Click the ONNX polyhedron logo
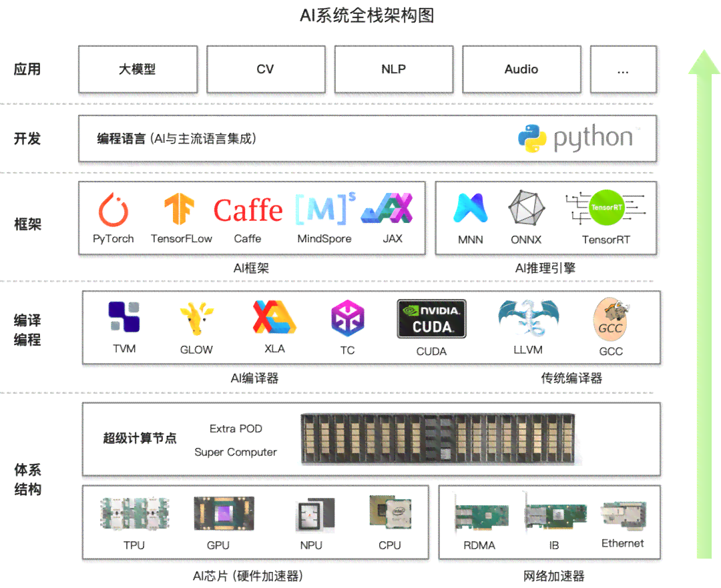 tap(526, 208)
